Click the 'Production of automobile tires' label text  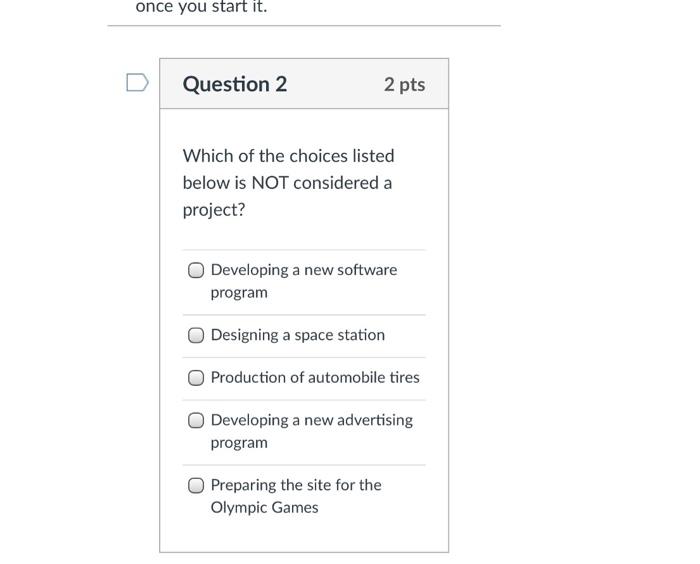(x=315, y=378)
